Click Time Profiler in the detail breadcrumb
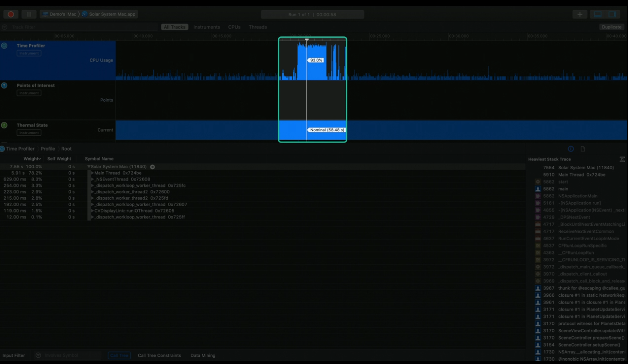 pyautogui.click(x=20, y=149)
